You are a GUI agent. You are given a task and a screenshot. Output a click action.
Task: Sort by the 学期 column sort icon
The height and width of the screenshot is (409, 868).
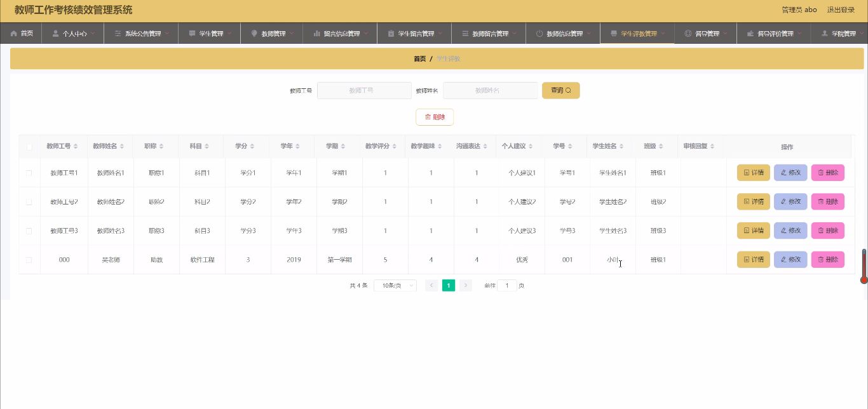(343, 147)
